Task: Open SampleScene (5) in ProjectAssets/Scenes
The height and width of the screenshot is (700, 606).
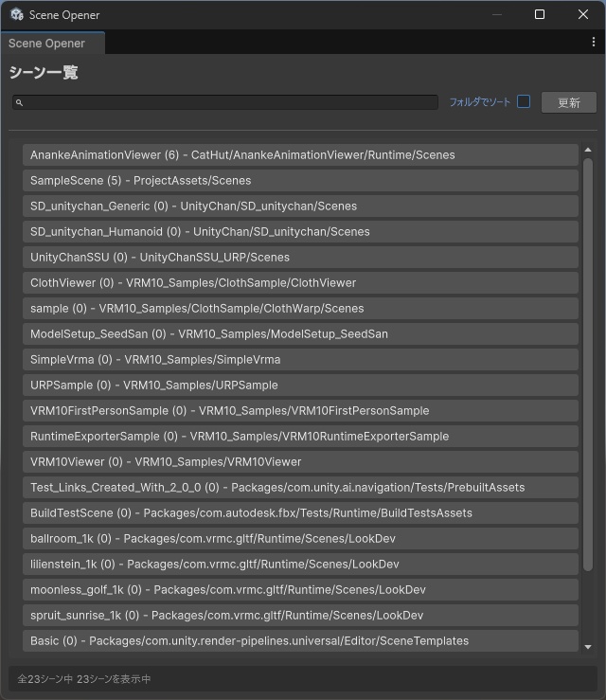Action: (x=300, y=180)
